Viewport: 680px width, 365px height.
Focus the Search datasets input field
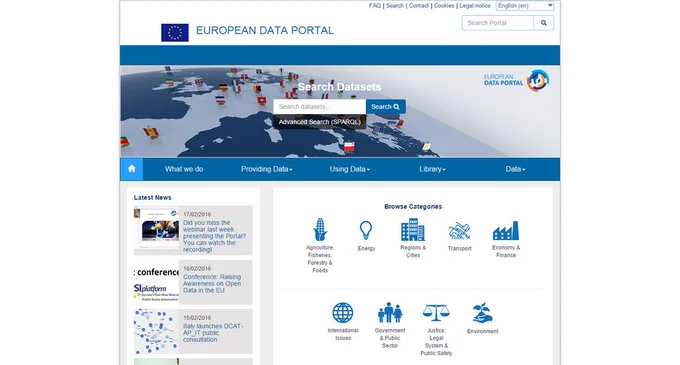point(320,107)
